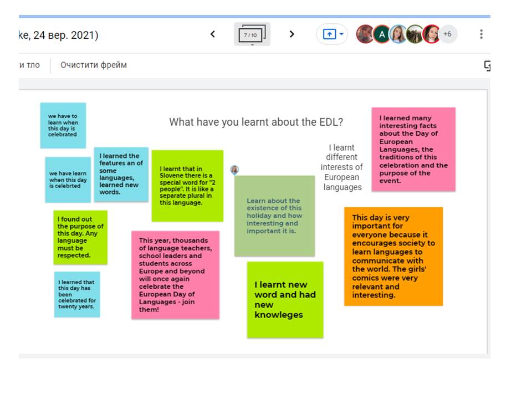Show the +6 additional collaborators
The width and height of the screenshot is (532, 399).
coord(447,34)
